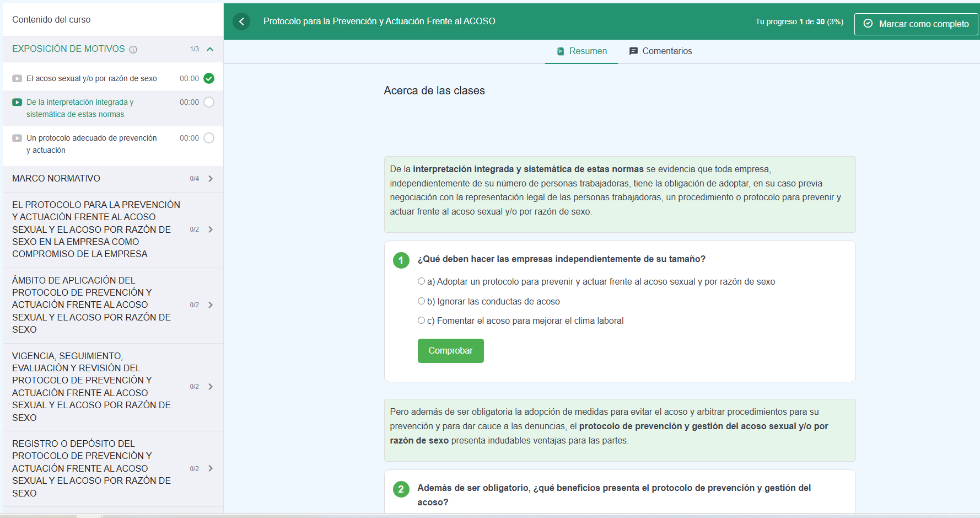Image resolution: width=980 pixels, height=518 pixels.
Task: Select option c) Fomentar el acoso
Action: (421, 321)
